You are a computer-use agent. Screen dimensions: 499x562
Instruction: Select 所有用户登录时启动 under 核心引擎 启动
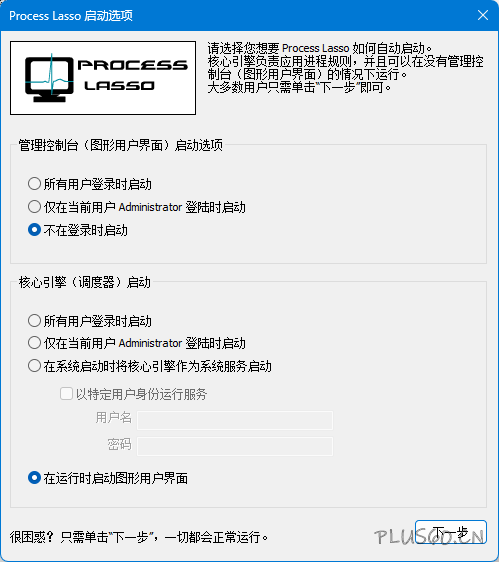tap(90, 321)
